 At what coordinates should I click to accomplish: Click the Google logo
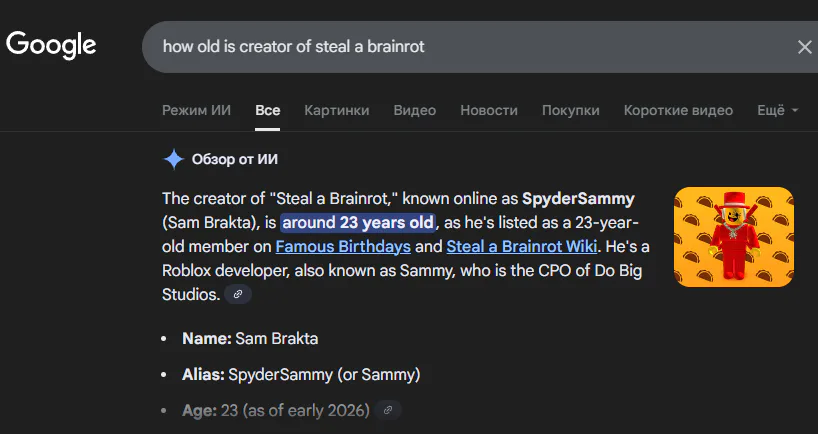coord(51,45)
